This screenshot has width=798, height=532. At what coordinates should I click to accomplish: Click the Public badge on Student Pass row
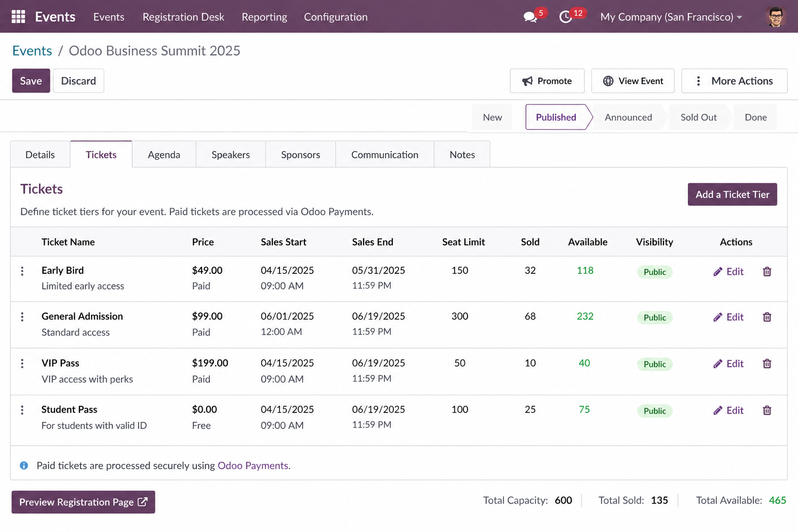click(x=655, y=411)
